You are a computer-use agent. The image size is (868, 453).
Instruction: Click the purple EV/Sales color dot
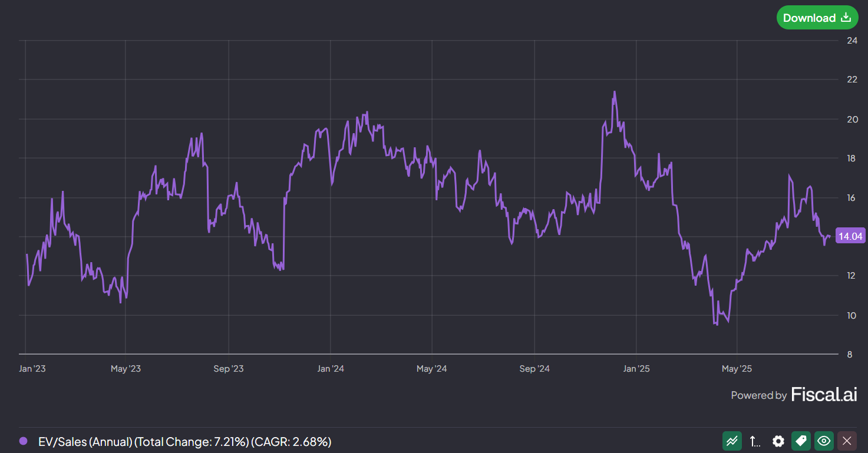(24, 441)
